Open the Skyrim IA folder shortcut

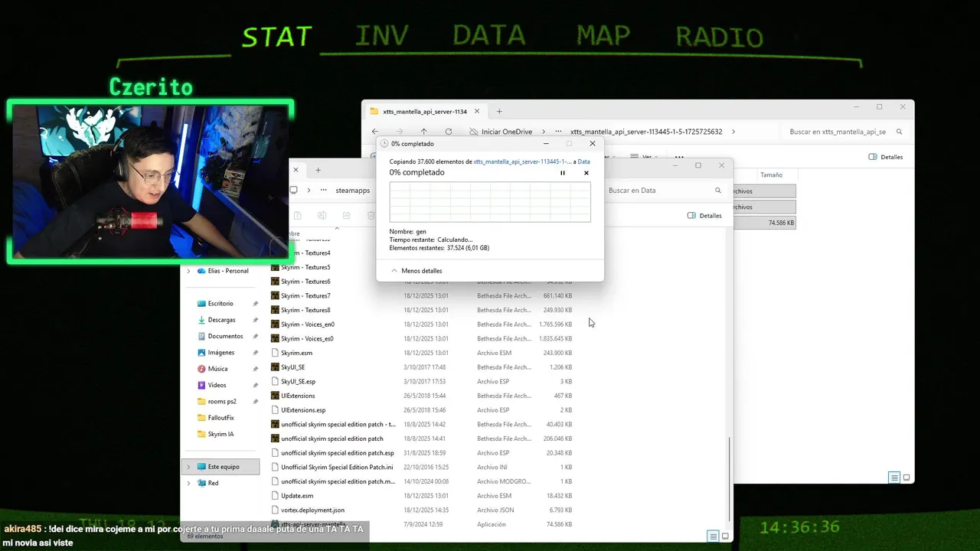pos(220,434)
